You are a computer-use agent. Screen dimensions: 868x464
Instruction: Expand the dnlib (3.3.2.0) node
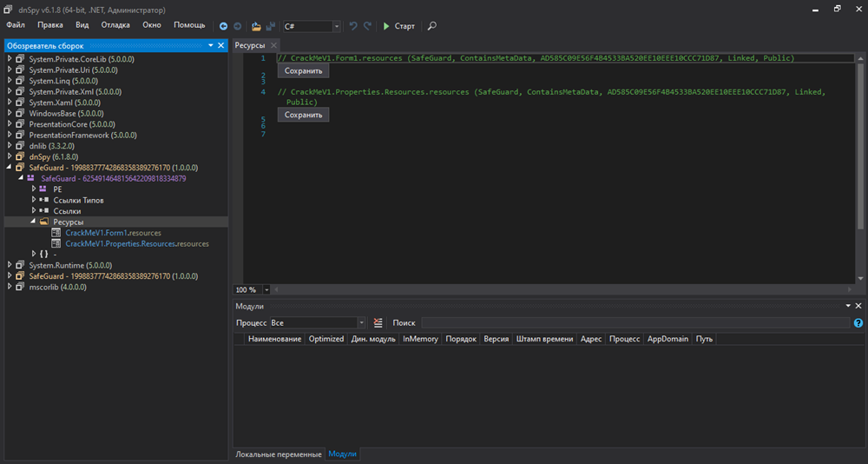[10, 146]
